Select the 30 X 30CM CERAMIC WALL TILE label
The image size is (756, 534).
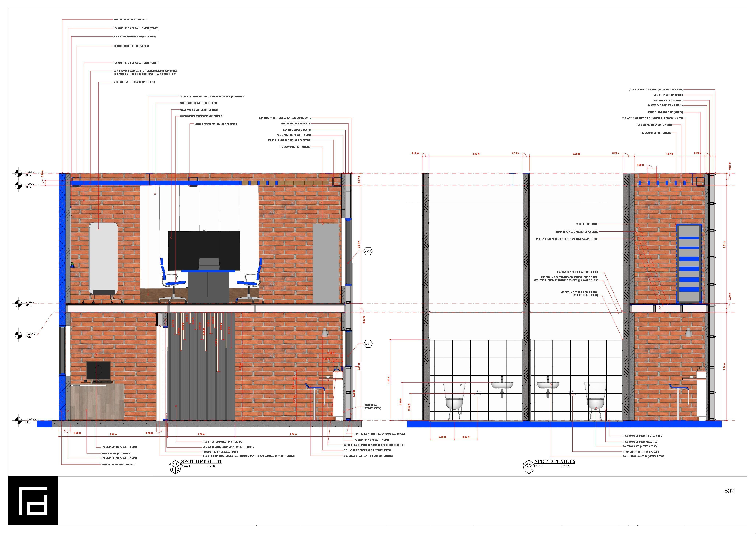pyautogui.click(x=640, y=442)
